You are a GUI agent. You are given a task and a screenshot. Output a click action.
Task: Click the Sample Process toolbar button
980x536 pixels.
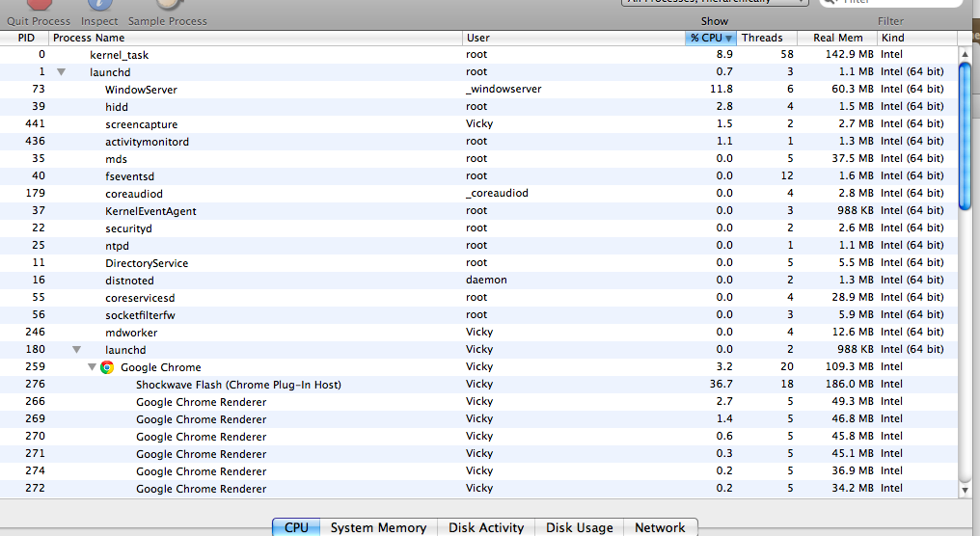(x=167, y=13)
